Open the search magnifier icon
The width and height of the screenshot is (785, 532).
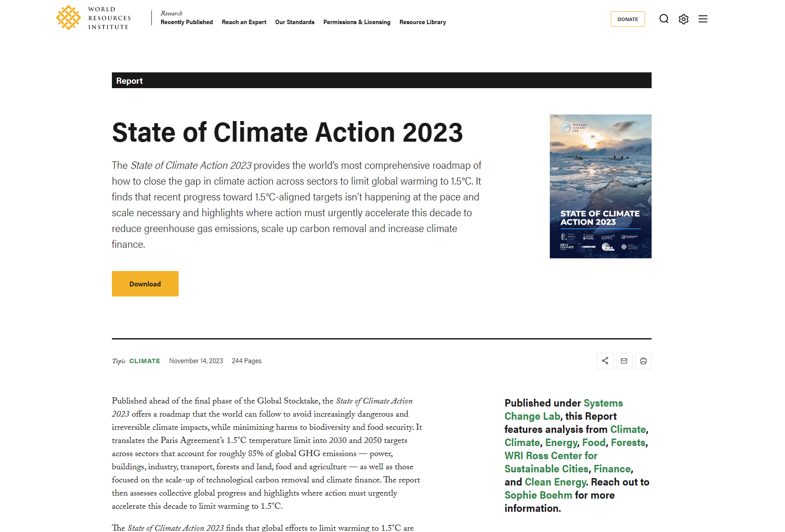tap(663, 19)
